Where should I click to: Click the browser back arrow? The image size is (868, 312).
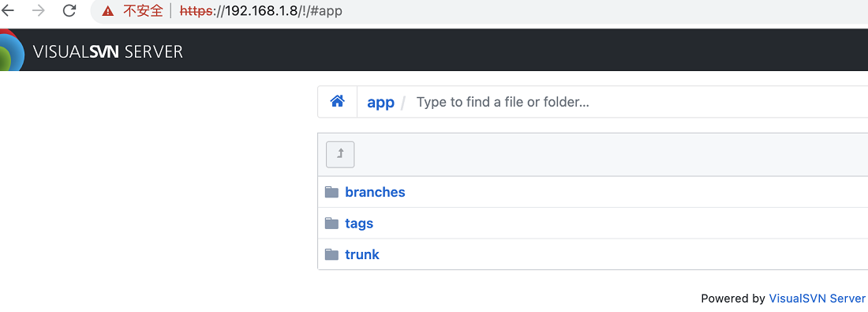click(8, 10)
